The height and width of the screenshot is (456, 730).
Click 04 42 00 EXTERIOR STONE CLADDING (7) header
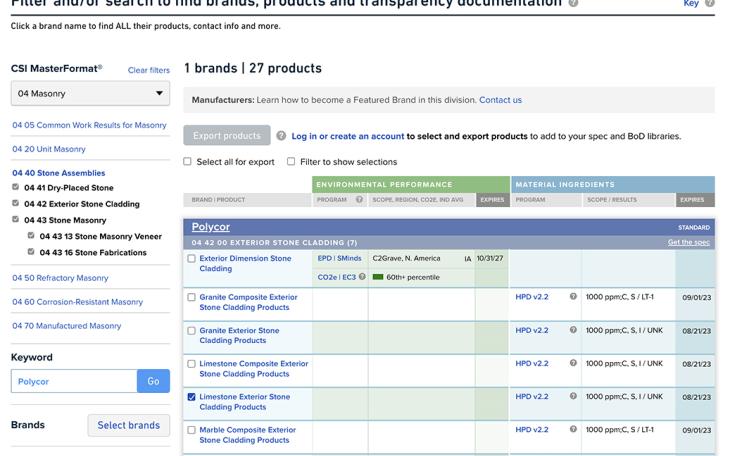pyautogui.click(x=274, y=243)
